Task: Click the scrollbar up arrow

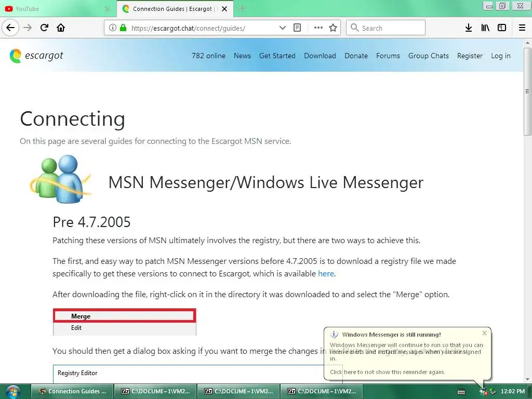Action: coord(527,43)
